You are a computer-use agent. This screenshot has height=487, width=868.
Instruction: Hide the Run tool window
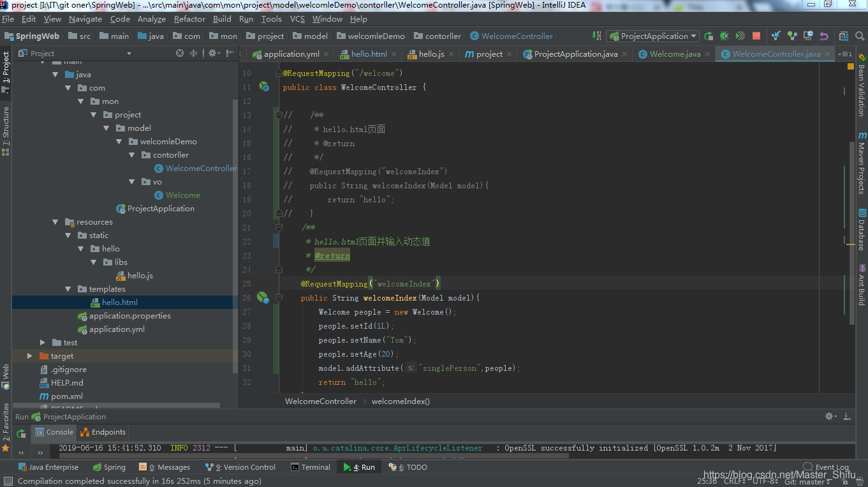click(x=847, y=416)
